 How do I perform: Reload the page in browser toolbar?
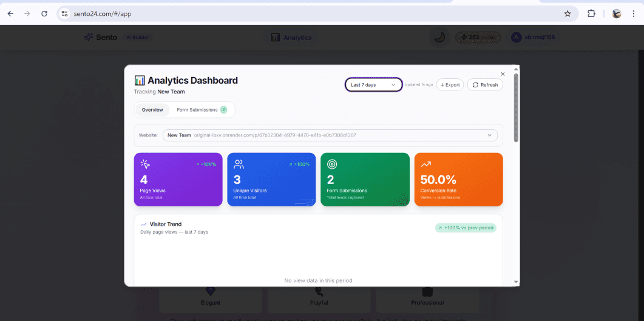click(x=44, y=13)
